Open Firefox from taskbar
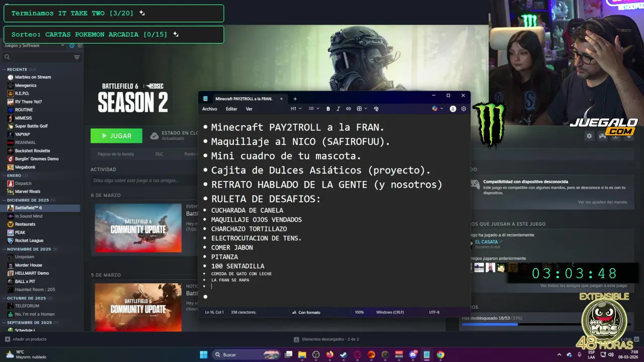Screen dimensions: 644x362 tap(330, 354)
